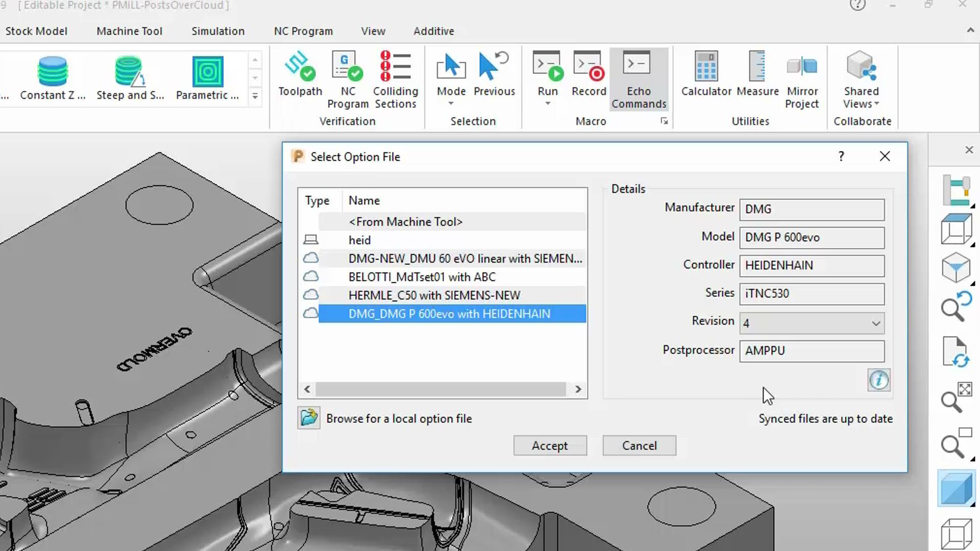The height and width of the screenshot is (551, 980).
Task: Click the list scroll right arrow
Action: pos(578,389)
